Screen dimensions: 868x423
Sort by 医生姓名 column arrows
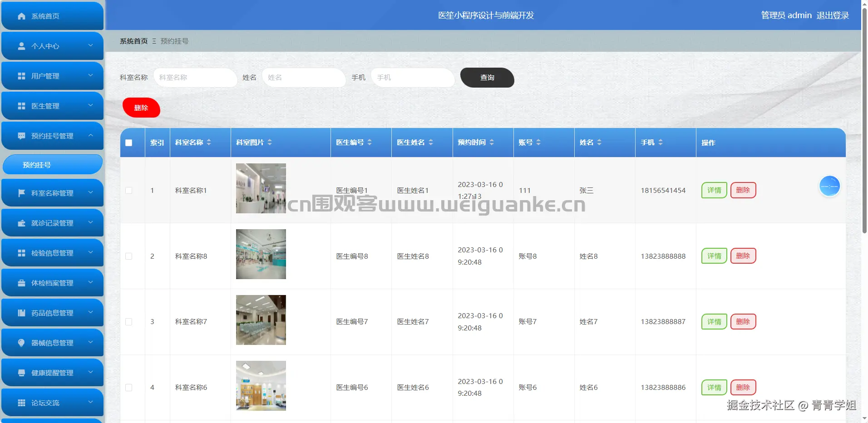(431, 142)
